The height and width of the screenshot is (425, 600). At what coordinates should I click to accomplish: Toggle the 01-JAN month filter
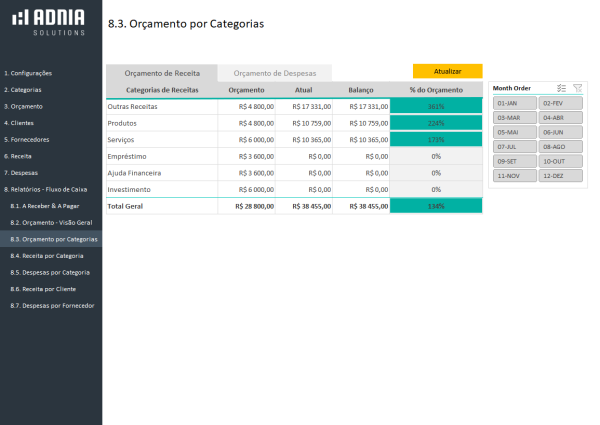[x=514, y=103]
